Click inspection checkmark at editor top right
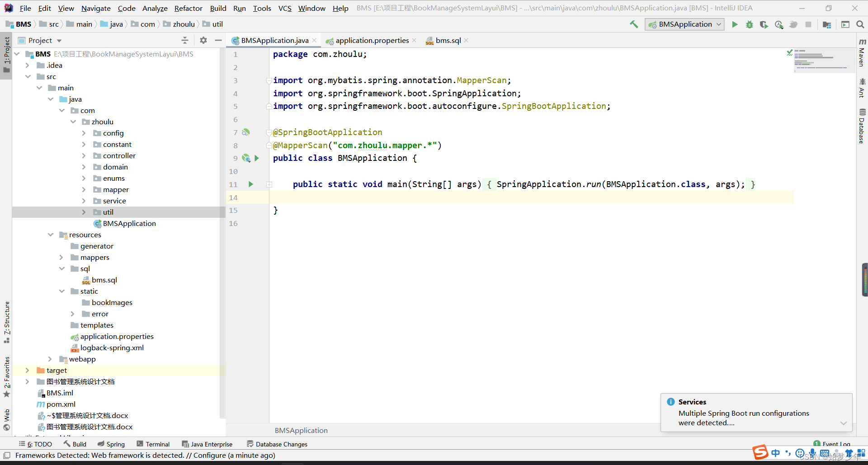 pyautogui.click(x=789, y=53)
